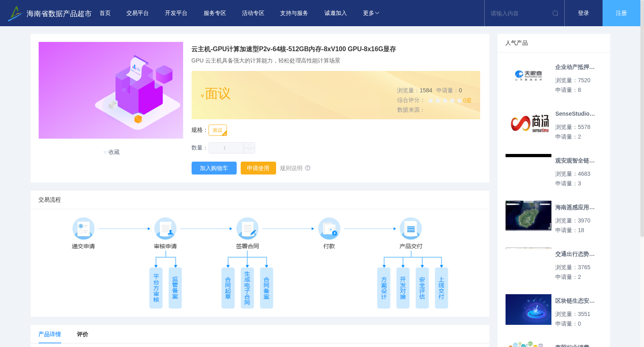Open the 区块链生态安 product thumbnail
Screen dimensions: 644x347
528,310
